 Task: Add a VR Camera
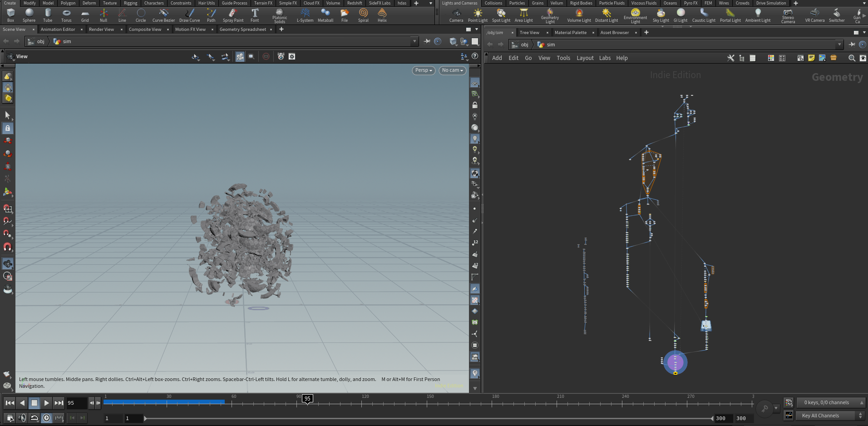tap(814, 15)
